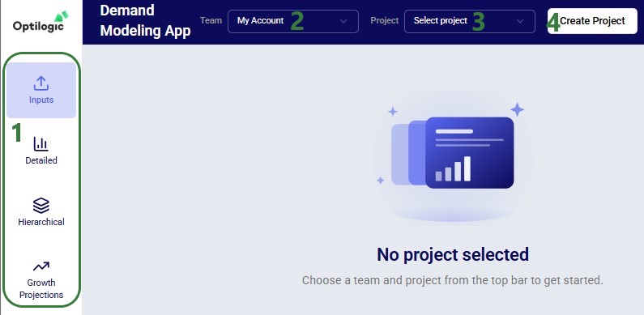Open the Detailed bar chart icon

coord(41,144)
